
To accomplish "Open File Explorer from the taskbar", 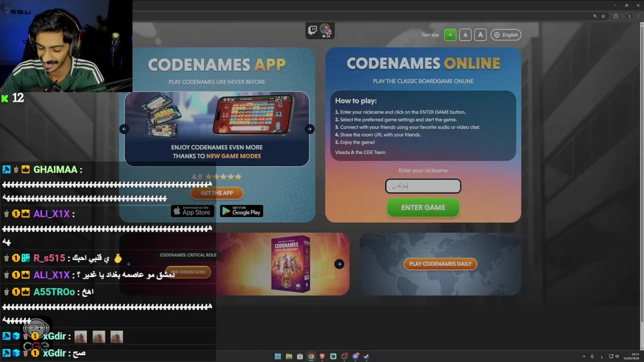I will tap(289, 356).
